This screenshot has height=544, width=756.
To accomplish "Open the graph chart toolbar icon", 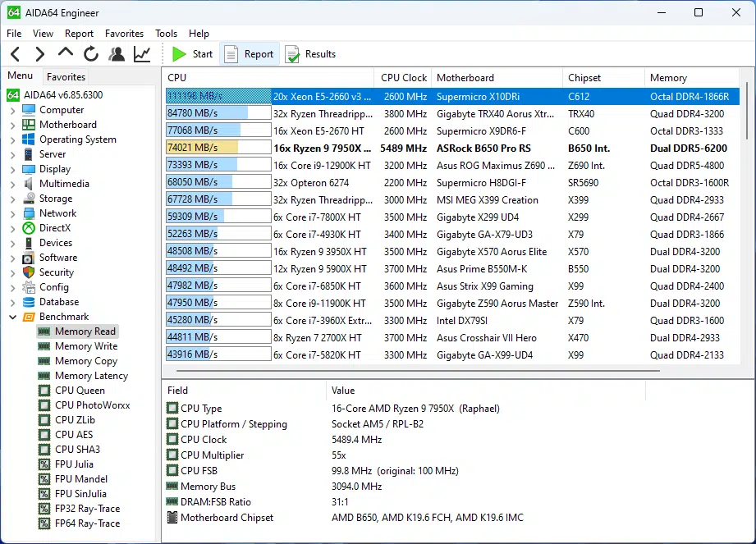I will 142,54.
